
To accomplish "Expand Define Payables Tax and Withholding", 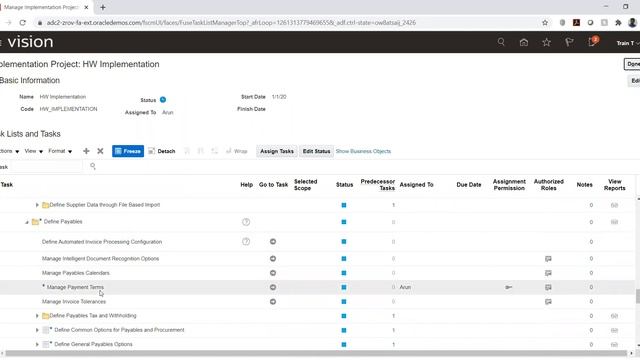I will 37,316.
